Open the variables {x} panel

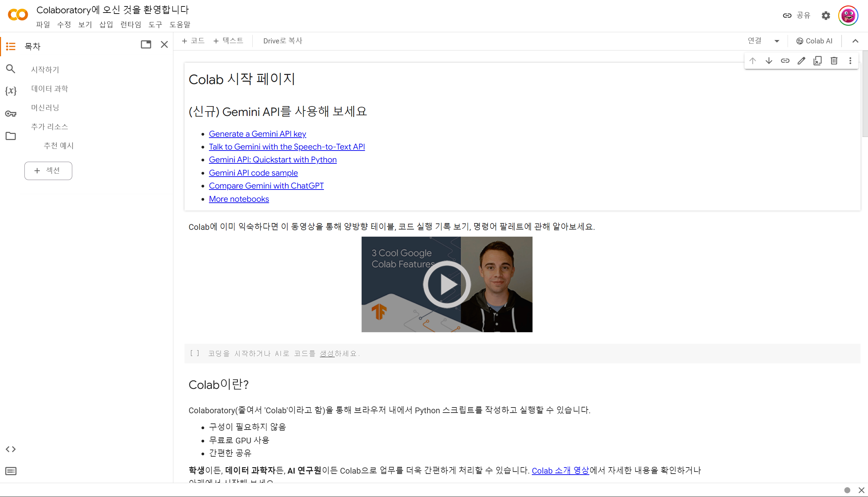coord(11,91)
